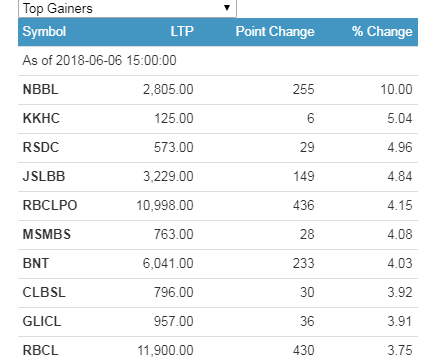Select the RSDC symbol
The image size is (432, 363).
pyautogui.click(x=41, y=147)
